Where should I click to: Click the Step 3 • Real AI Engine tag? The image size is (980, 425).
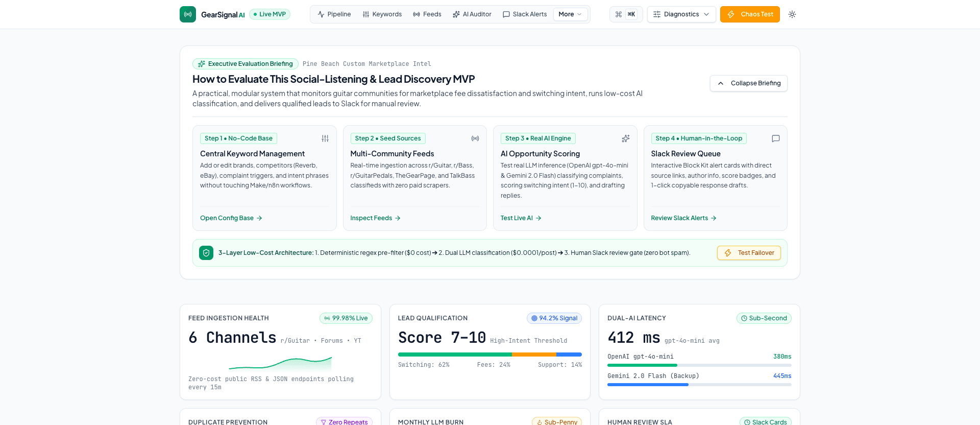point(538,138)
